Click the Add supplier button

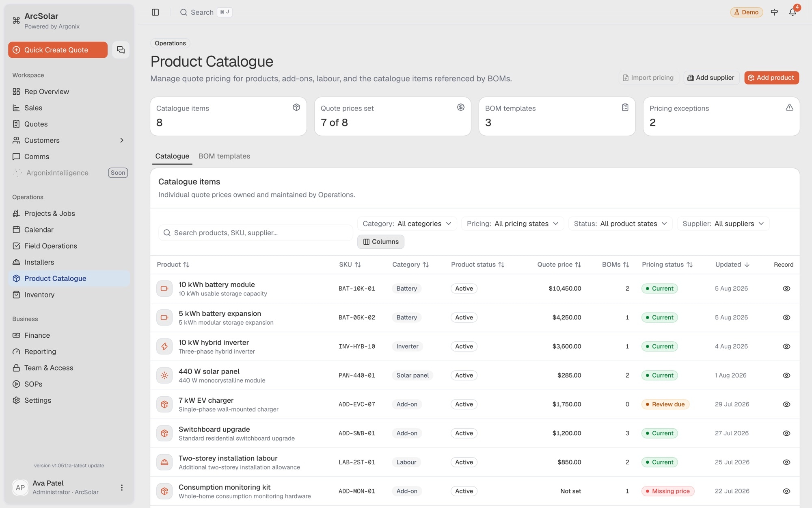click(x=711, y=78)
